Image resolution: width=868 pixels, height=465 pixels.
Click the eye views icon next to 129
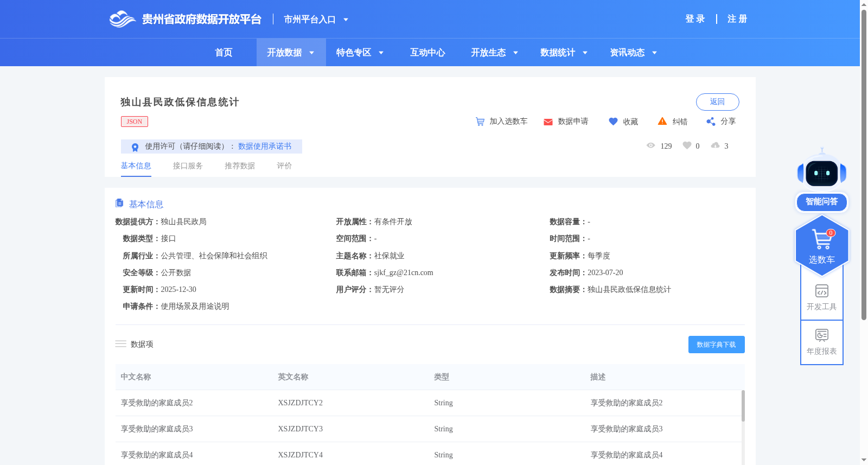coord(651,145)
